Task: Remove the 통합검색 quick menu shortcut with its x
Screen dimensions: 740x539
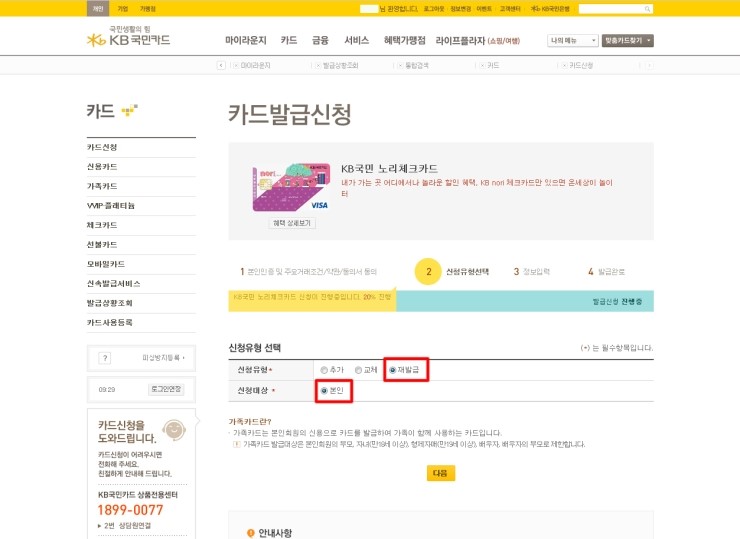Action: point(400,66)
